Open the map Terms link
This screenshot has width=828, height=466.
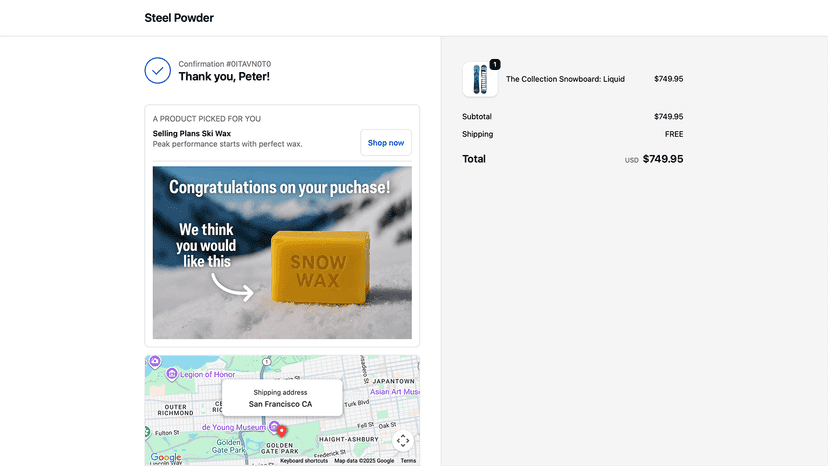click(x=408, y=461)
